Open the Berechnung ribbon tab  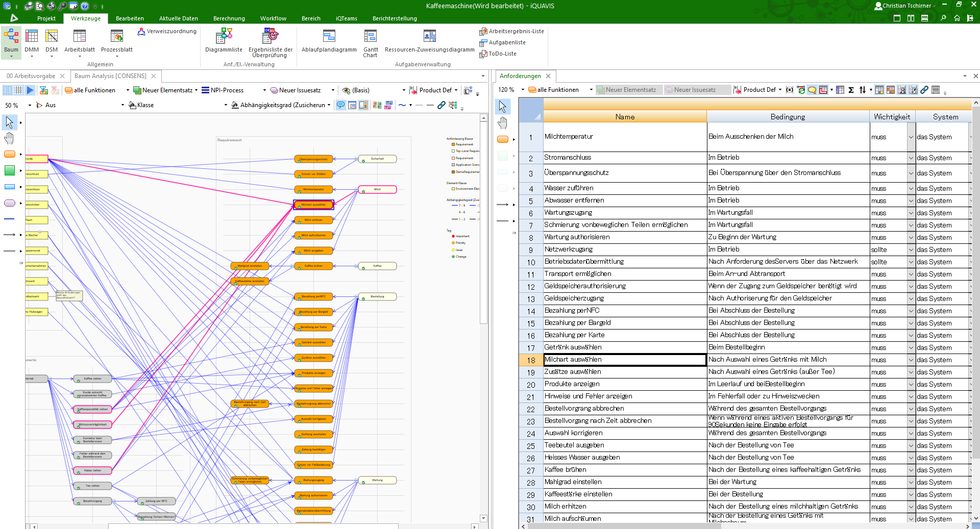(x=229, y=18)
